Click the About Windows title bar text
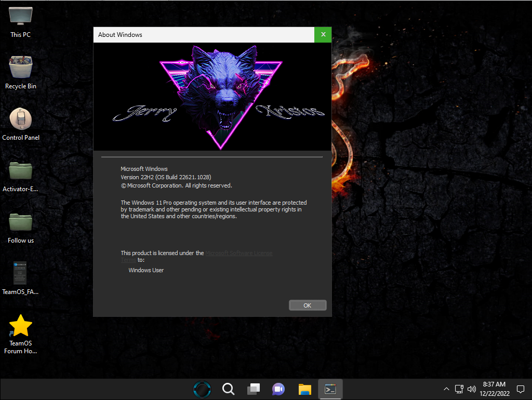 tap(120, 35)
